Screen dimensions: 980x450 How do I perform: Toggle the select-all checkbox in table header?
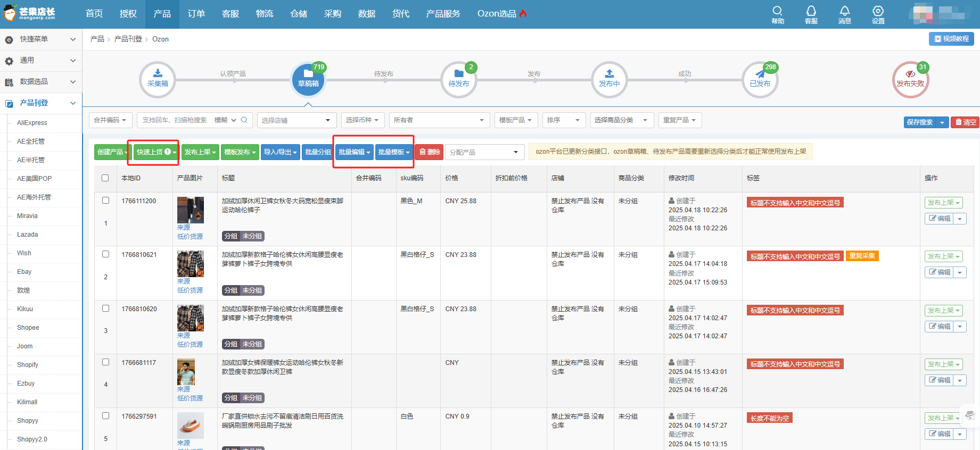[105, 178]
